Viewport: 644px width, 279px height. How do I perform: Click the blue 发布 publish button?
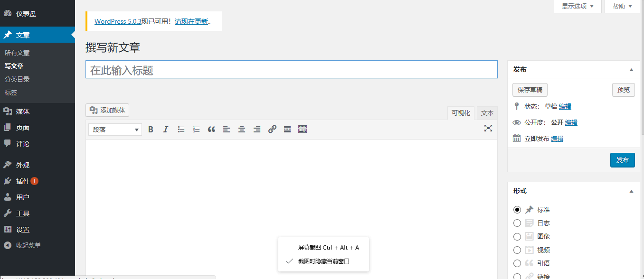coord(622,160)
